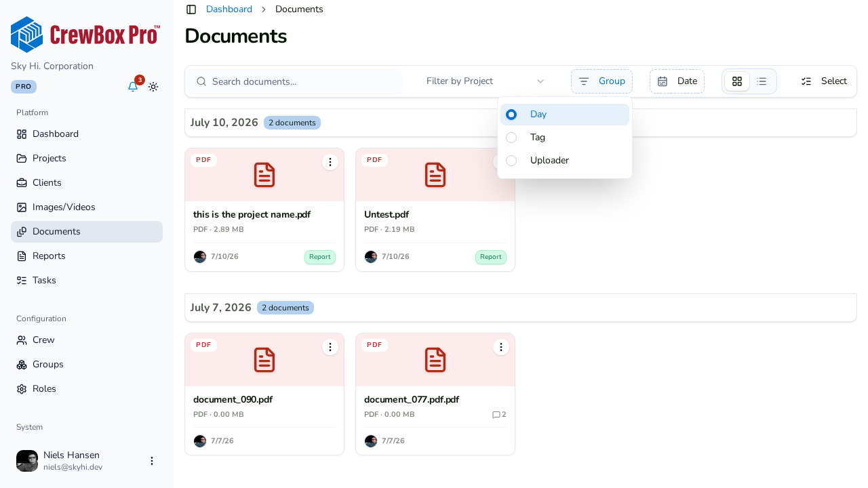Image resolution: width=868 pixels, height=488 pixels.
Task: Open Images/Videos section
Action: pos(87,207)
